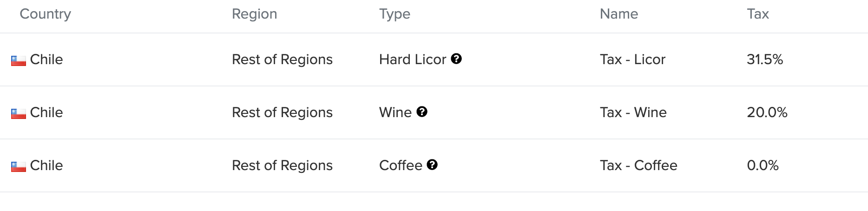Select the 20.0% tax value
868x211 pixels.
click(x=767, y=112)
